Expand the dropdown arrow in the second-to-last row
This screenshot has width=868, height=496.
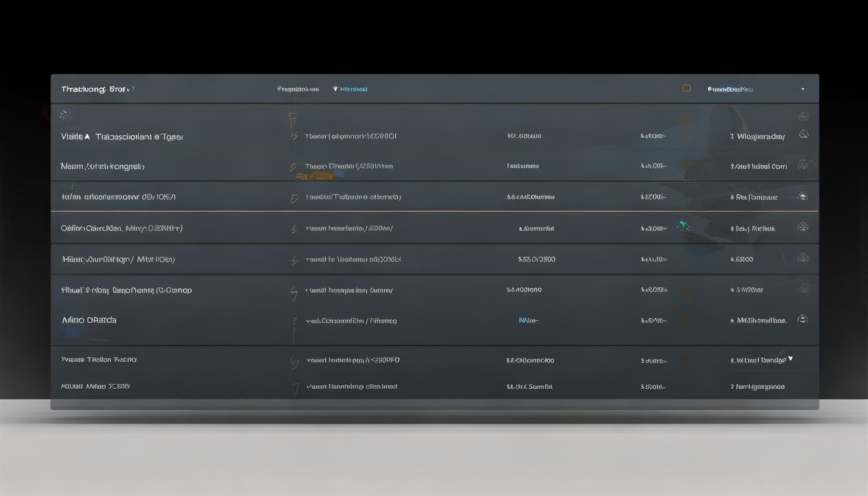pos(790,358)
